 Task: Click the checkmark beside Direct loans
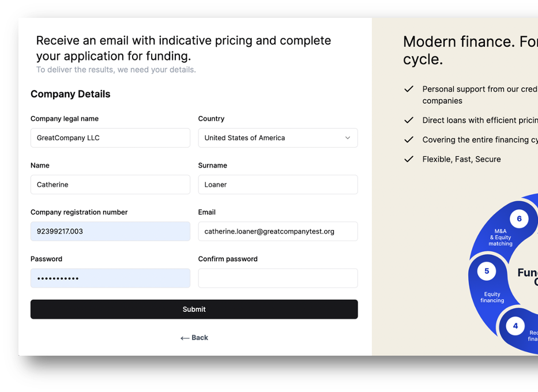point(409,120)
